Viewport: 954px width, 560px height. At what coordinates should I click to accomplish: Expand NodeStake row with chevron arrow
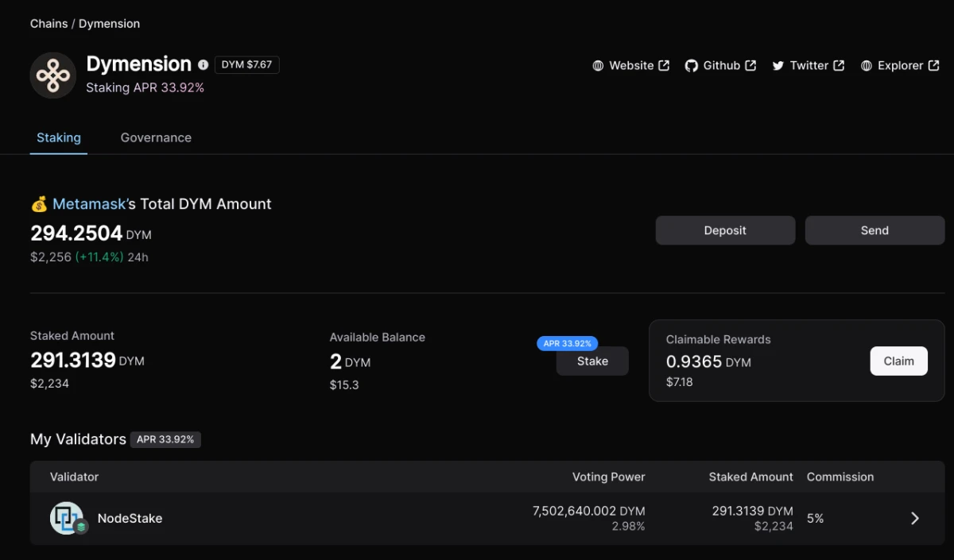click(x=915, y=518)
